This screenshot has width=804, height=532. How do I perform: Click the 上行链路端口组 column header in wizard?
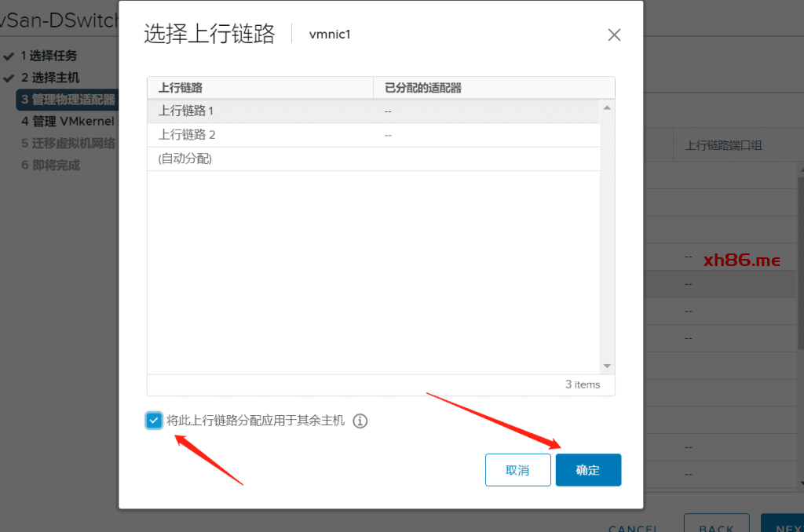click(x=723, y=146)
